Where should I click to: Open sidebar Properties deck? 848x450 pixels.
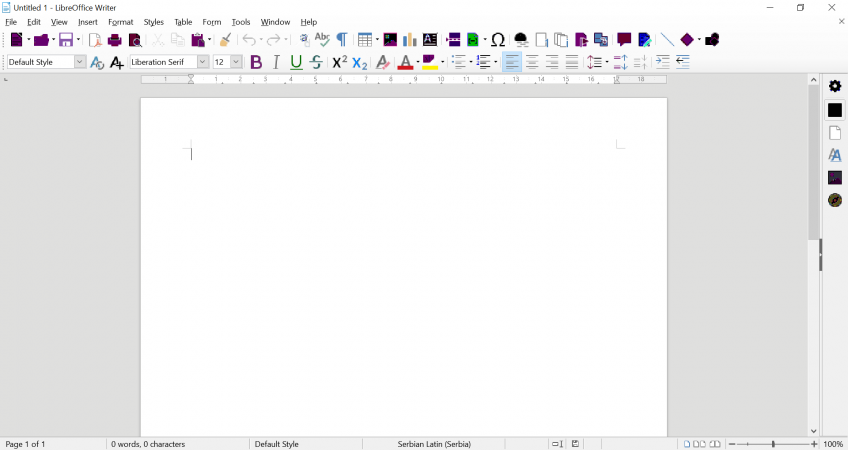tap(834, 110)
